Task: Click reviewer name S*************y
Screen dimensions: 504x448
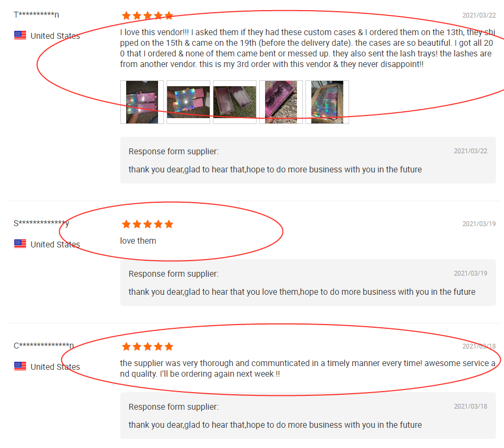Action: point(41,223)
